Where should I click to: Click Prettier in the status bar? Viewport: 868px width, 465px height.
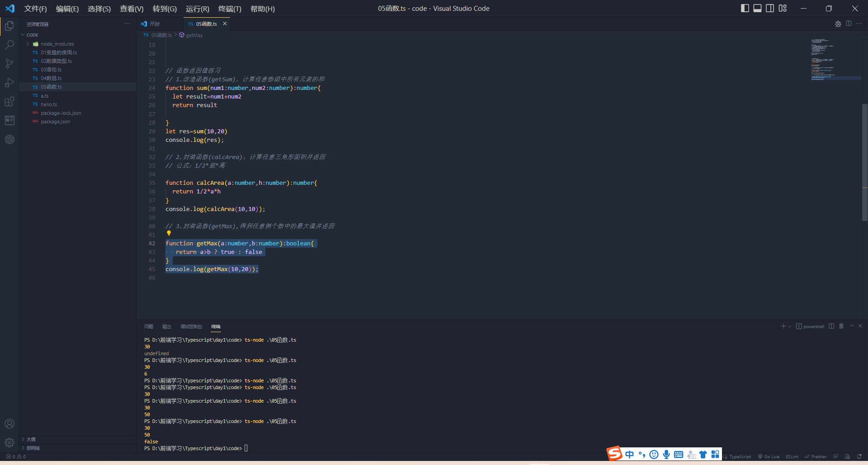(816, 456)
